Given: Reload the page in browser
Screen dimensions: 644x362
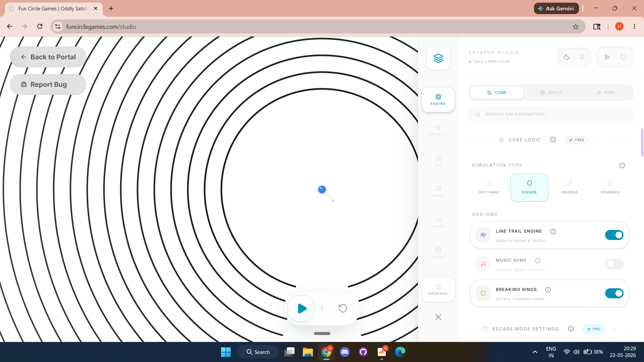Looking at the screenshot, I should click(x=40, y=26).
